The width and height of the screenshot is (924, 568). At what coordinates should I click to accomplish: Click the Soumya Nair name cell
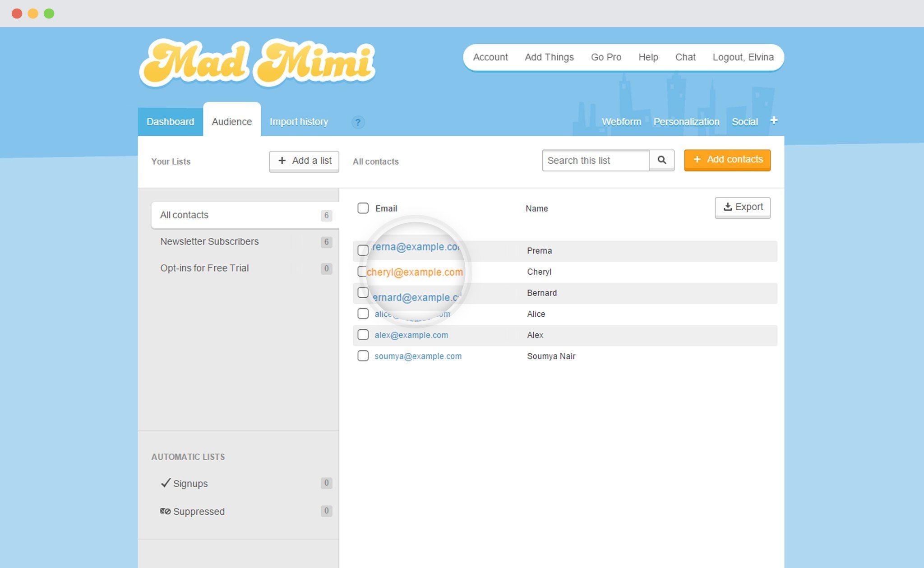pos(551,356)
